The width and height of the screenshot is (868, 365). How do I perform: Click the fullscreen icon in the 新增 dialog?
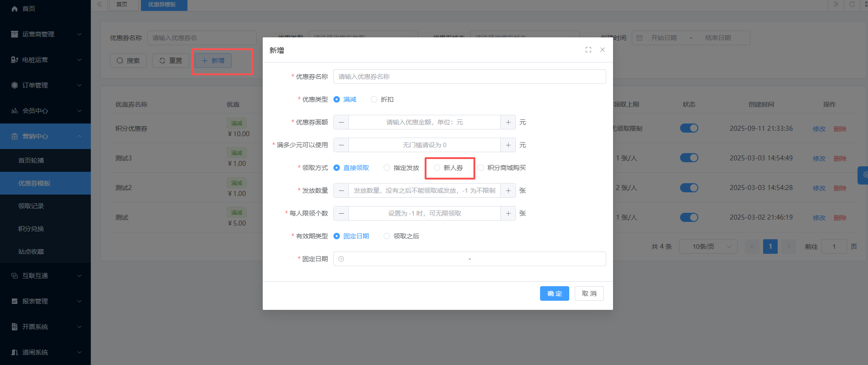[588, 50]
